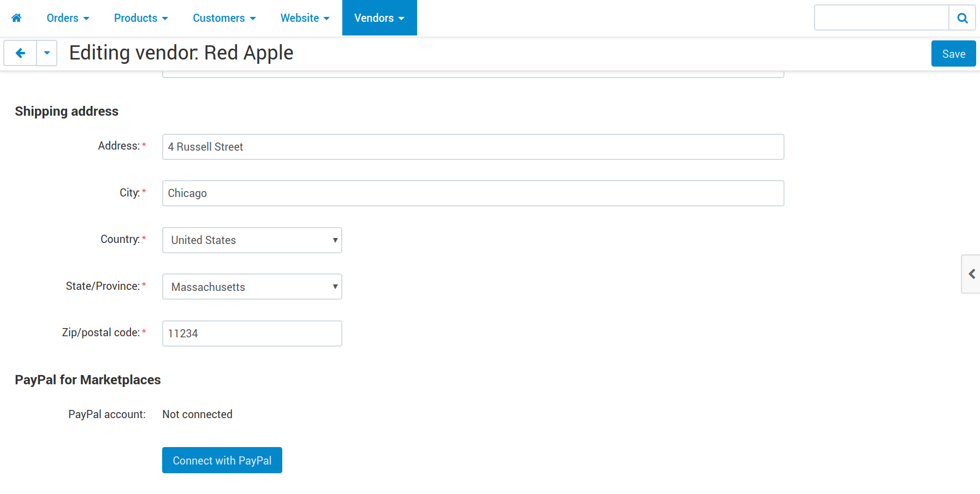Click the State/Province label
This screenshot has width=980, height=494.
coord(103,286)
